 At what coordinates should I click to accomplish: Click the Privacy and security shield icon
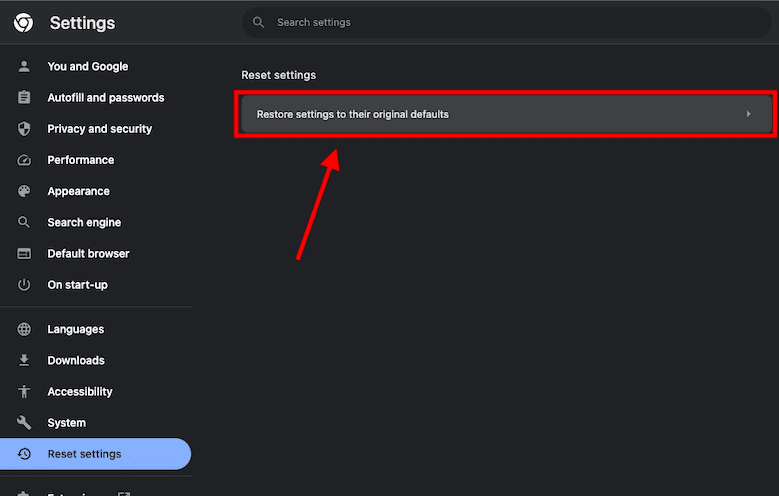pyautogui.click(x=25, y=129)
